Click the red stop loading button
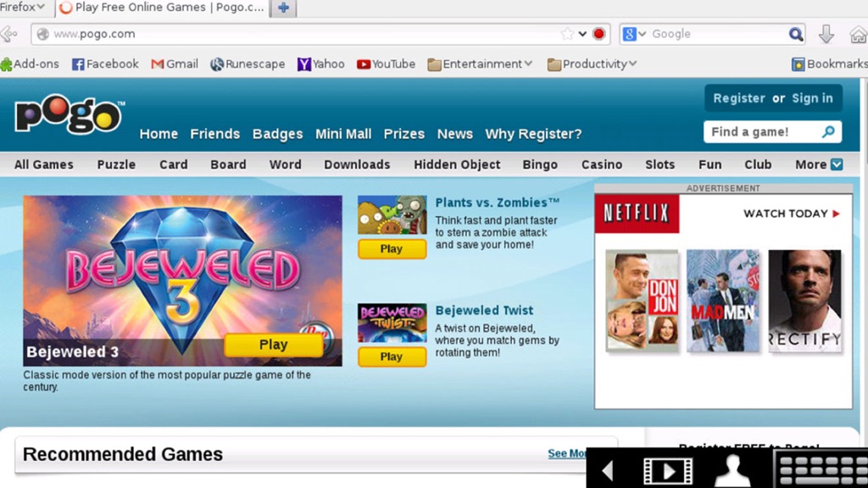This screenshot has width=868, height=488. (x=598, y=34)
